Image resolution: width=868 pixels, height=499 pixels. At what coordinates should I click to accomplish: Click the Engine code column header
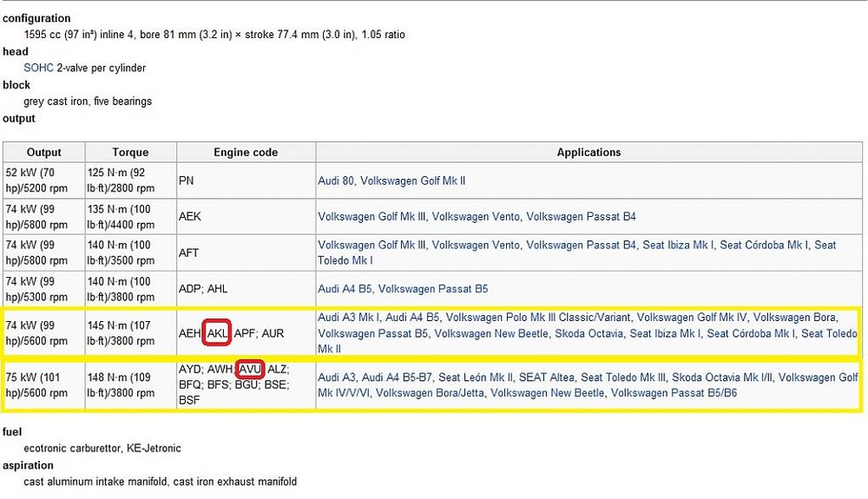pyautogui.click(x=246, y=152)
